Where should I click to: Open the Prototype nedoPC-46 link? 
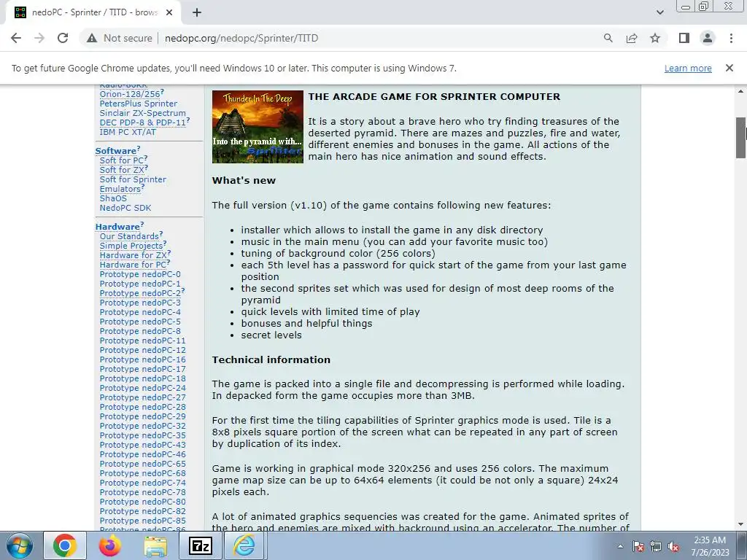tap(142, 454)
